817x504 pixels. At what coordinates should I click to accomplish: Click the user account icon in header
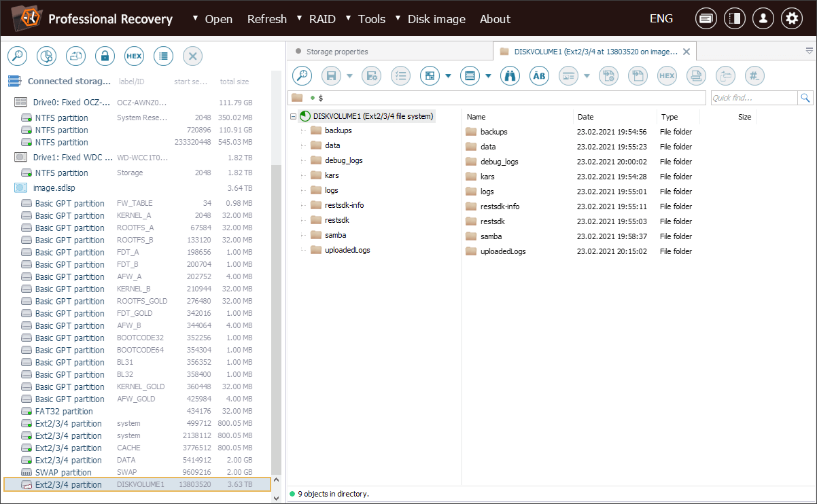[763, 19]
